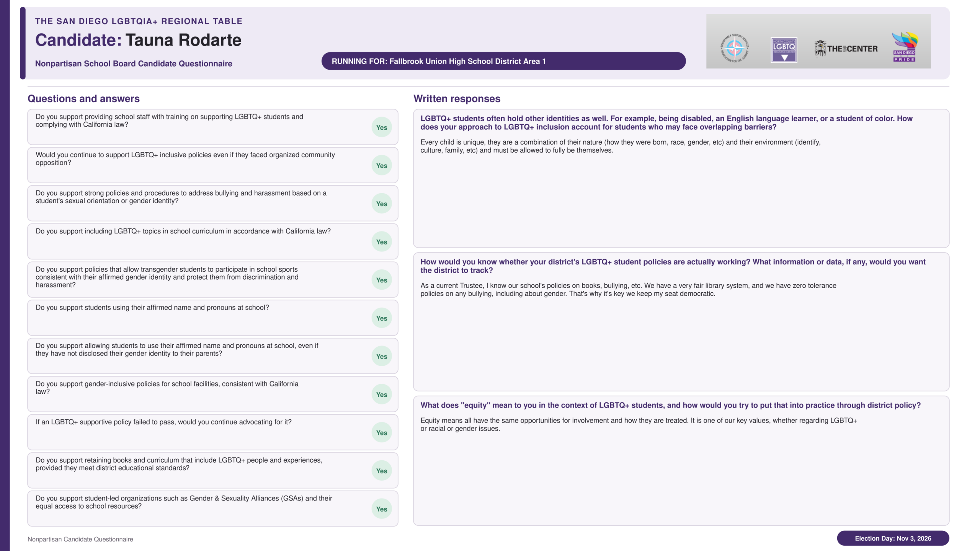Click the Yes badge for bullying and harassment question
Screen dimensions: 980x551
click(x=382, y=204)
